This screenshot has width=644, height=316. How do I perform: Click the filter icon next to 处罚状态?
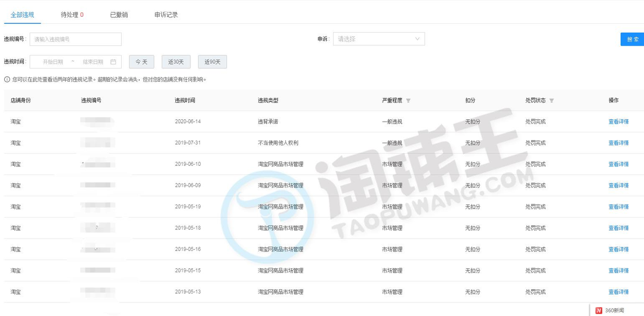coord(551,101)
